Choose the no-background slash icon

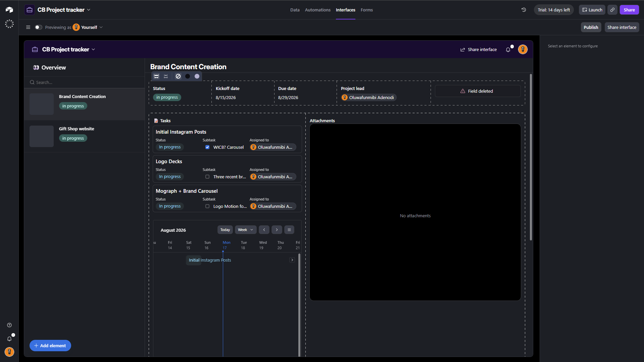178,76
